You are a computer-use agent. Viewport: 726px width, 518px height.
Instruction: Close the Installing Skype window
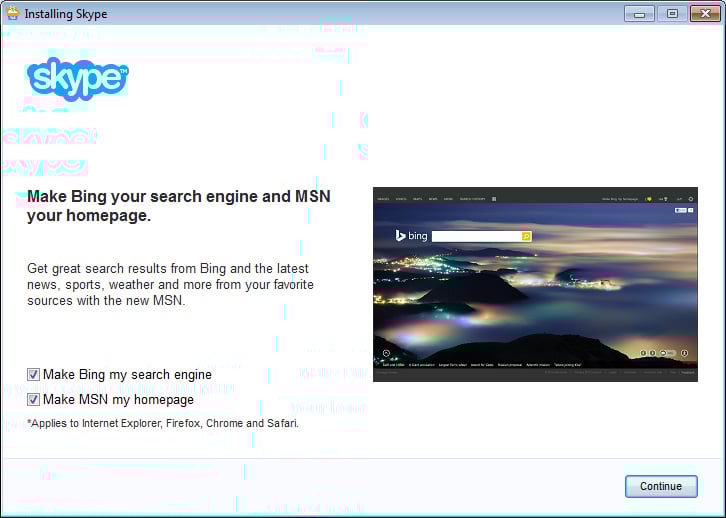[x=705, y=13]
